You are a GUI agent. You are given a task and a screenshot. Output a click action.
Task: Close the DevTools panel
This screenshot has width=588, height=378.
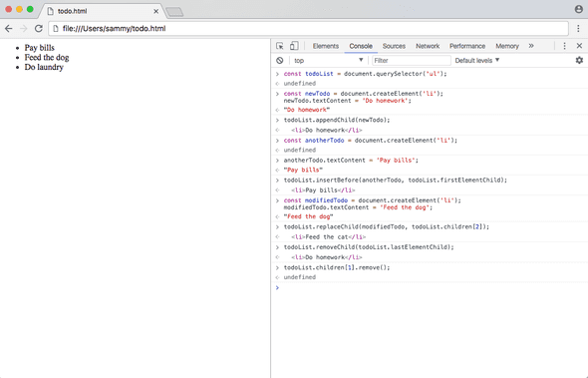579,46
